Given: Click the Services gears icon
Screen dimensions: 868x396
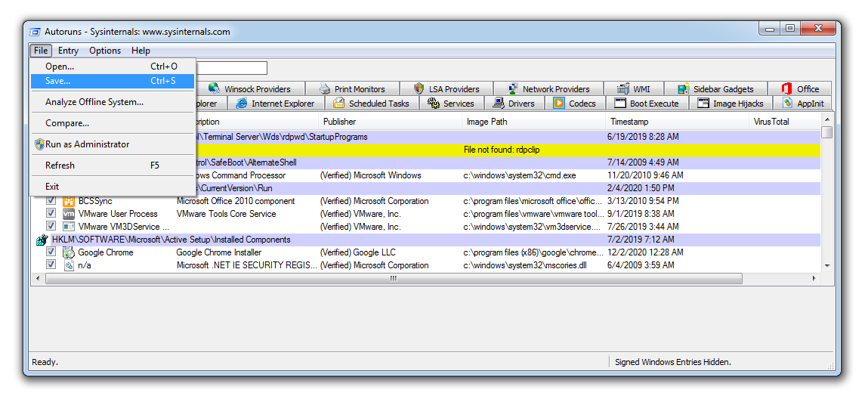Looking at the screenshot, I should coord(434,103).
